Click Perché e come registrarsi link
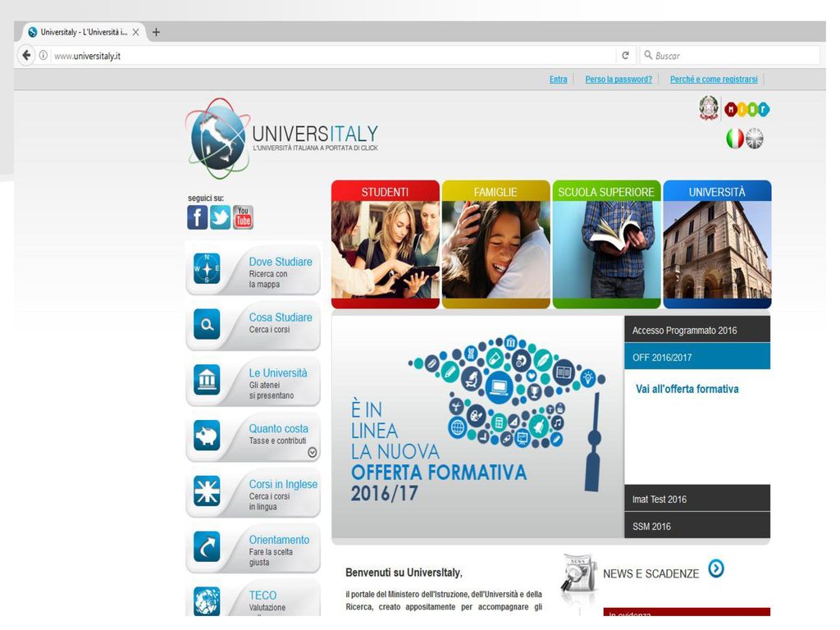Viewport: 840px width, 630px height. point(714,80)
